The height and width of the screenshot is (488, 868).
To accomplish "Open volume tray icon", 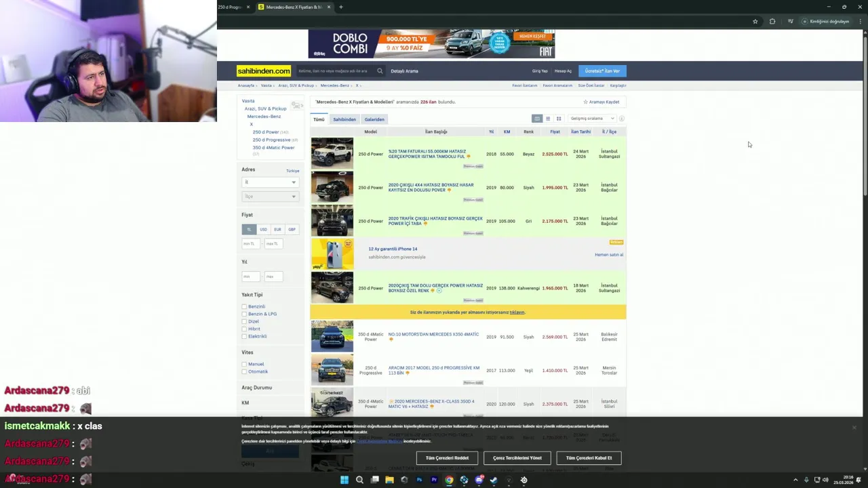I will (x=825, y=480).
